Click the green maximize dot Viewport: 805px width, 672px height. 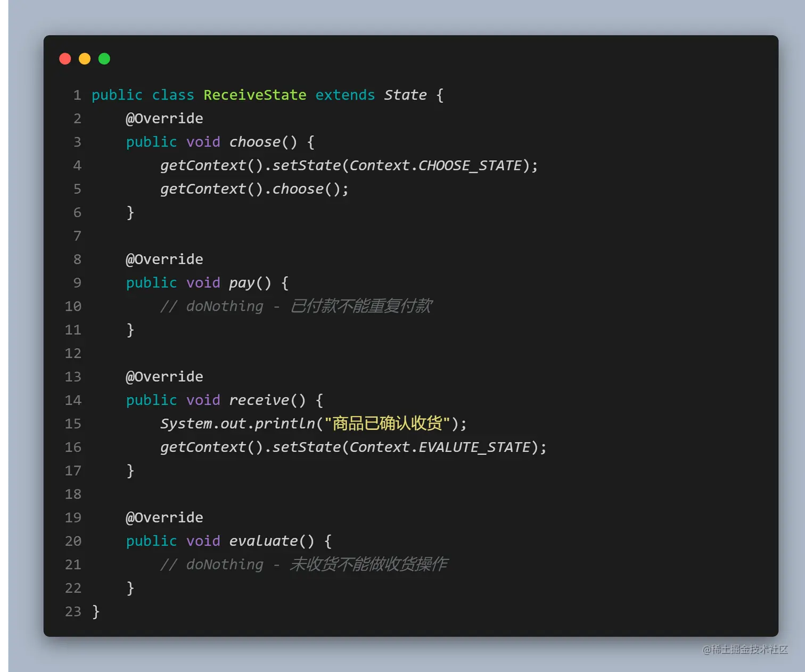pyautogui.click(x=104, y=59)
